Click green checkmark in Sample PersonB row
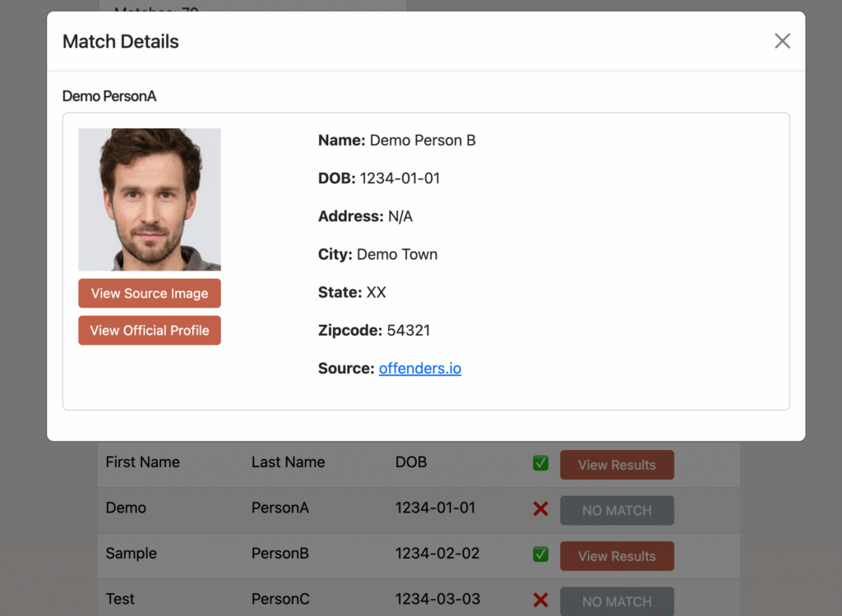 (540, 554)
